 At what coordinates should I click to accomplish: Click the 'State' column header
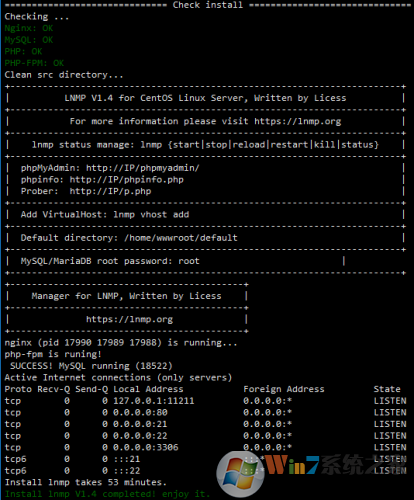point(387,389)
